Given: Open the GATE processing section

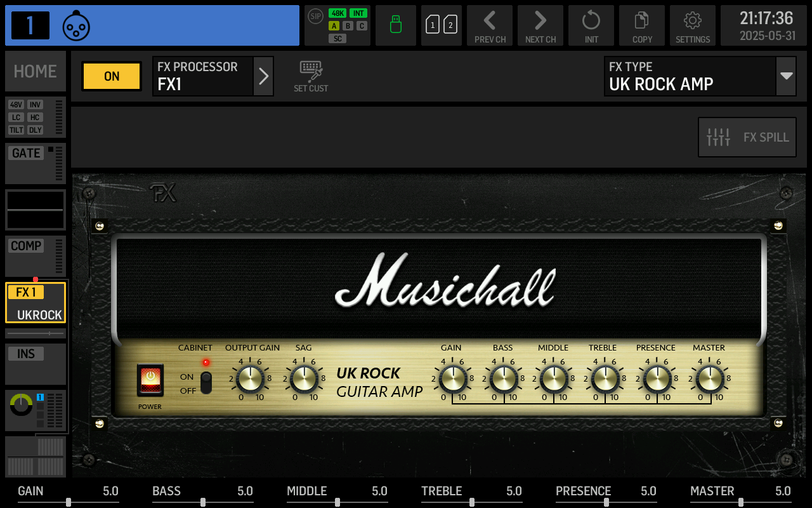Looking at the screenshot, I should click(25, 153).
